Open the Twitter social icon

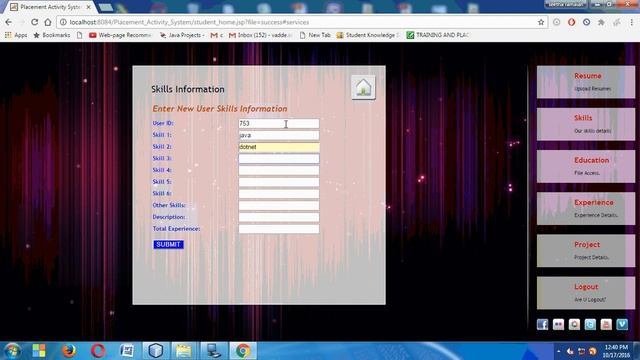pos(590,324)
